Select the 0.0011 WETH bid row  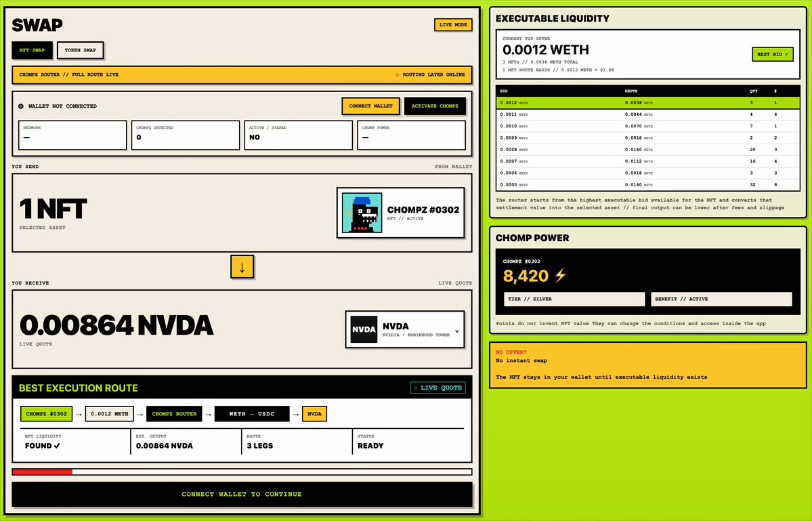click(x=648, y=114)
